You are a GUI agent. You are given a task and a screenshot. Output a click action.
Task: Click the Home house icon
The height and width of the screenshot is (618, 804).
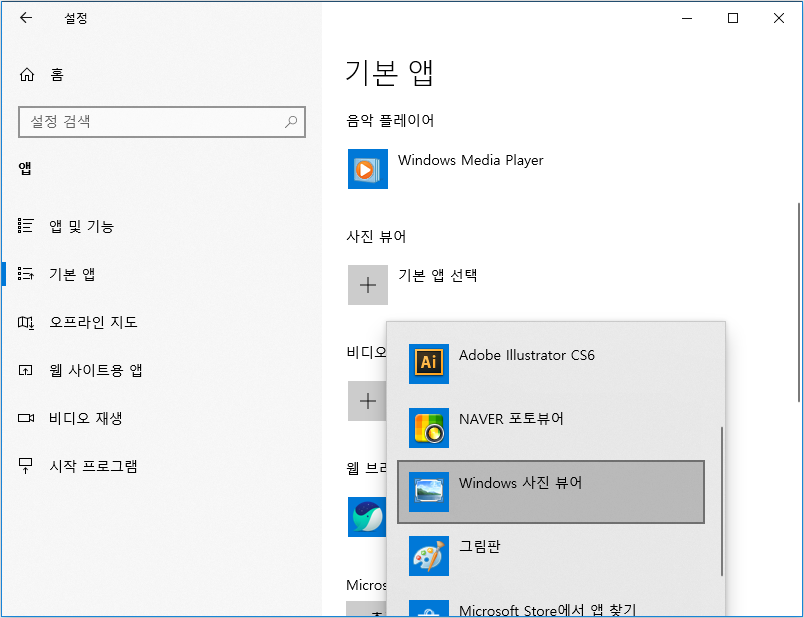[27, 75]
